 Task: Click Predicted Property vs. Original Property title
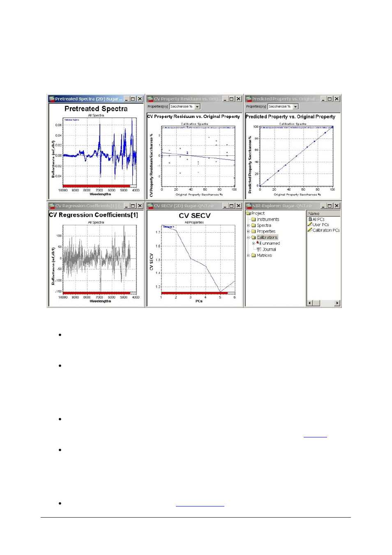[291, 117]
